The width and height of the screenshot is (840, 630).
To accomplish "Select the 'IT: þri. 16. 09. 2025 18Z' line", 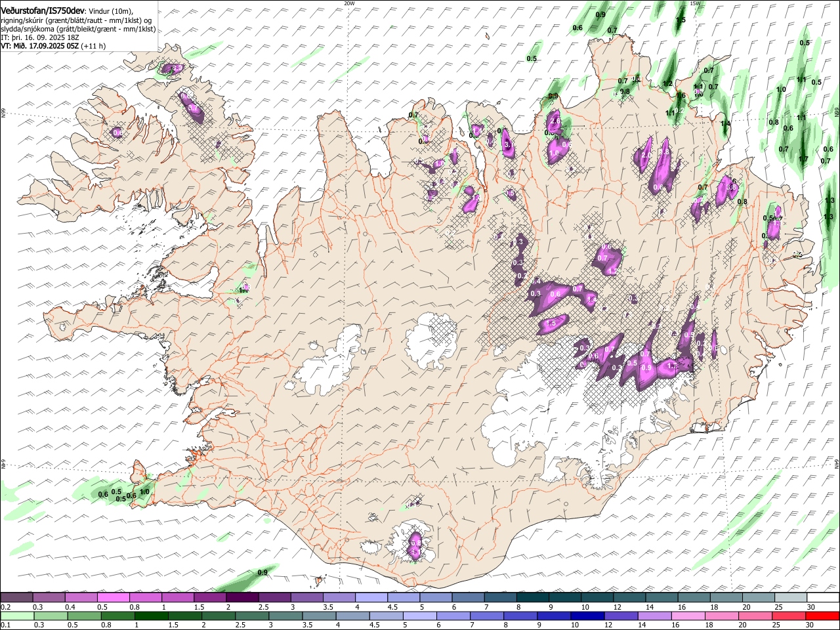I will pos(41,38).
